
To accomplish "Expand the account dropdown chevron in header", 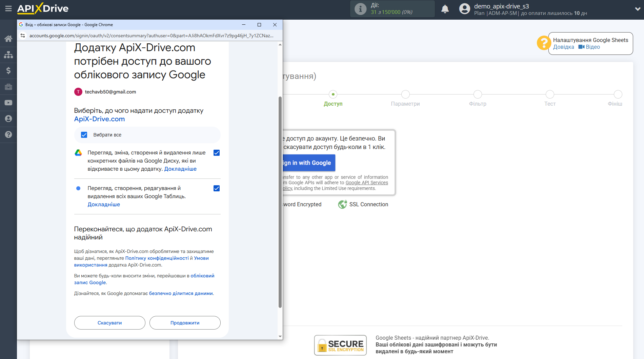I will tap(638, 9).
